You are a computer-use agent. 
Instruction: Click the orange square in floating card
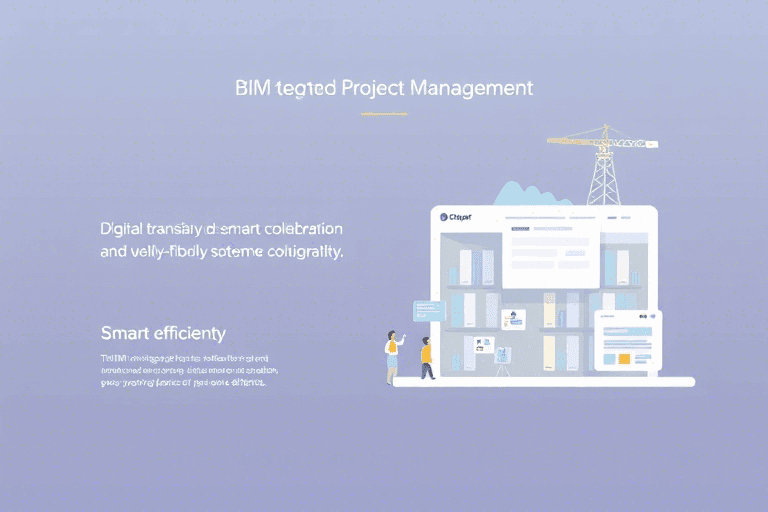pyautogui.click(x=623, y=357)
